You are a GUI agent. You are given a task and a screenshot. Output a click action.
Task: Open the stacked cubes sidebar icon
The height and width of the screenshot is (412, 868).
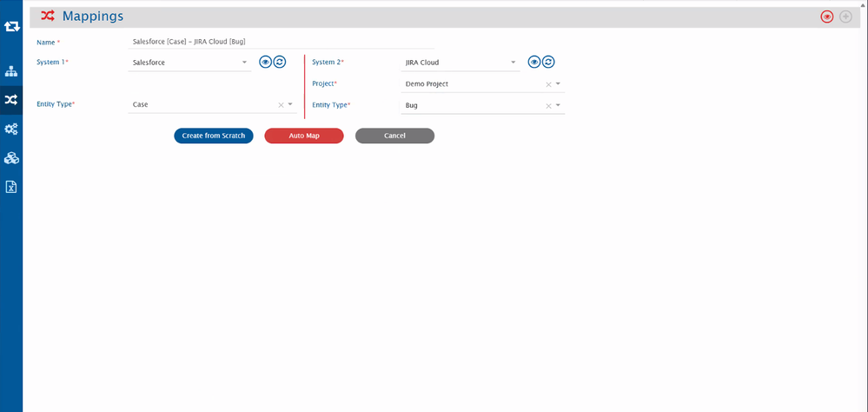[11, 158]
